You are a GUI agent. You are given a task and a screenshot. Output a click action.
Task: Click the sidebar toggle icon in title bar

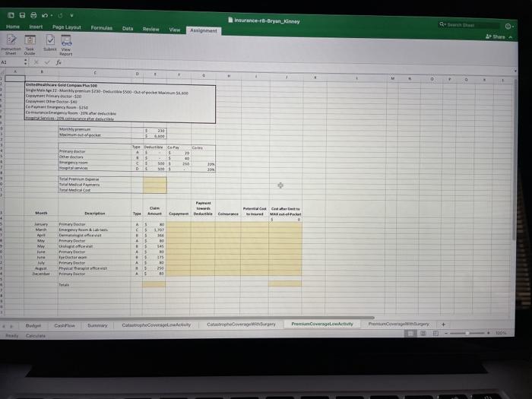[11, 15]
